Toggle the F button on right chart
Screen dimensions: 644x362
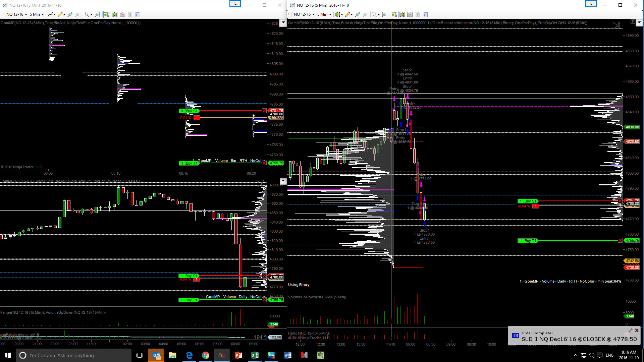pyautogui.click(x=632, y=22)
